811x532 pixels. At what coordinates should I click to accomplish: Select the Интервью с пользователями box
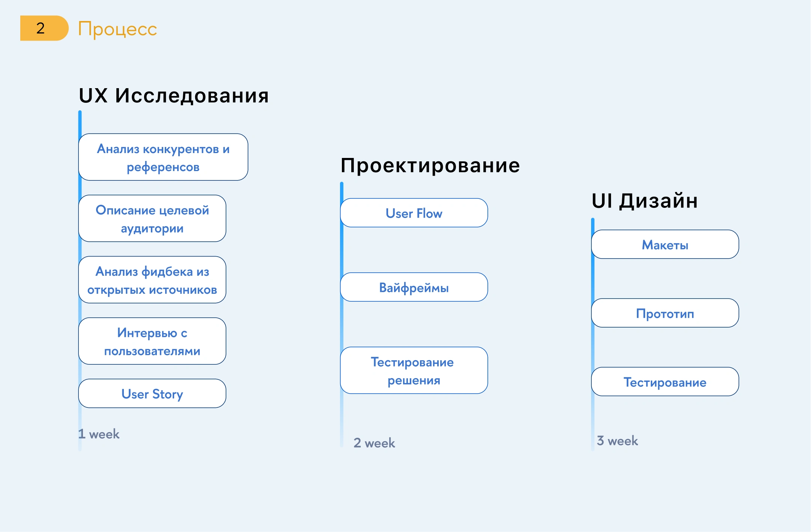click(x=152, y=341)
